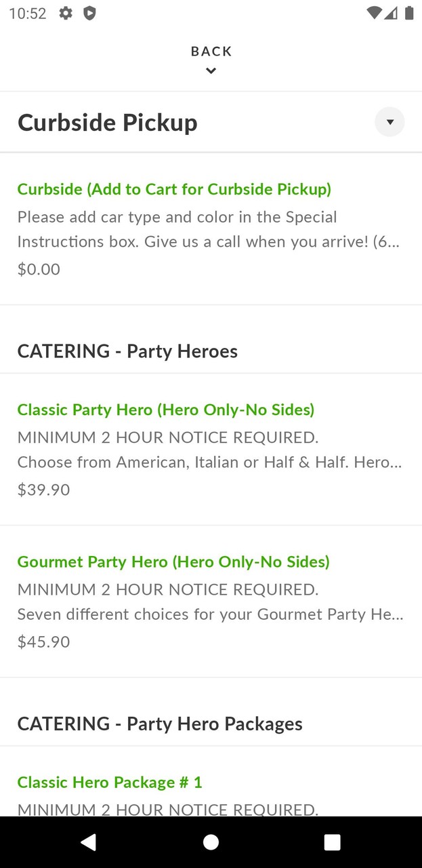
Task: Tap the BACK label at top
Action: point(211,52)
